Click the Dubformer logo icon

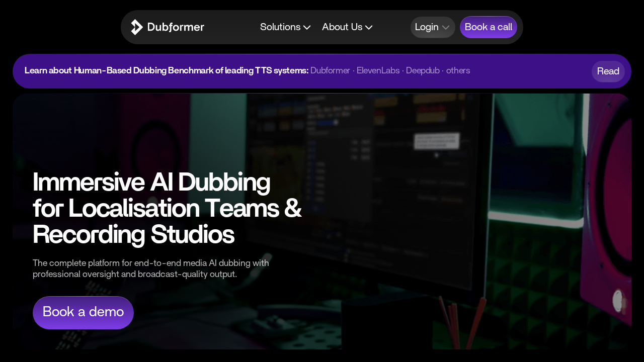point(136,27)
